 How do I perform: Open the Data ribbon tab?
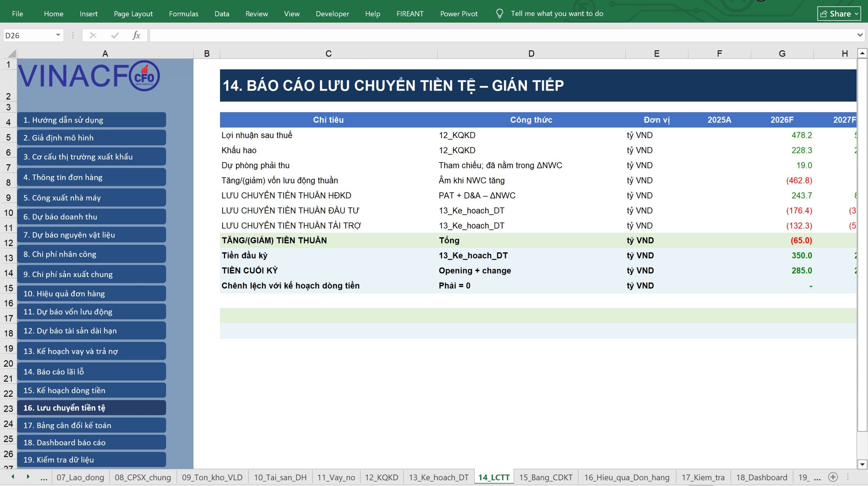(x=222, y=14)
